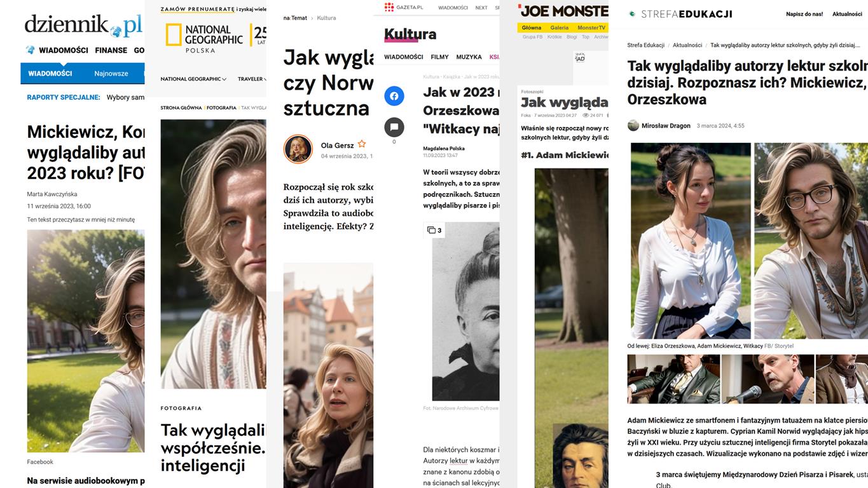This screenshot has width=868, height=488.
Task: Select the Finanse menu item
Action: click(x=111, y=50)
